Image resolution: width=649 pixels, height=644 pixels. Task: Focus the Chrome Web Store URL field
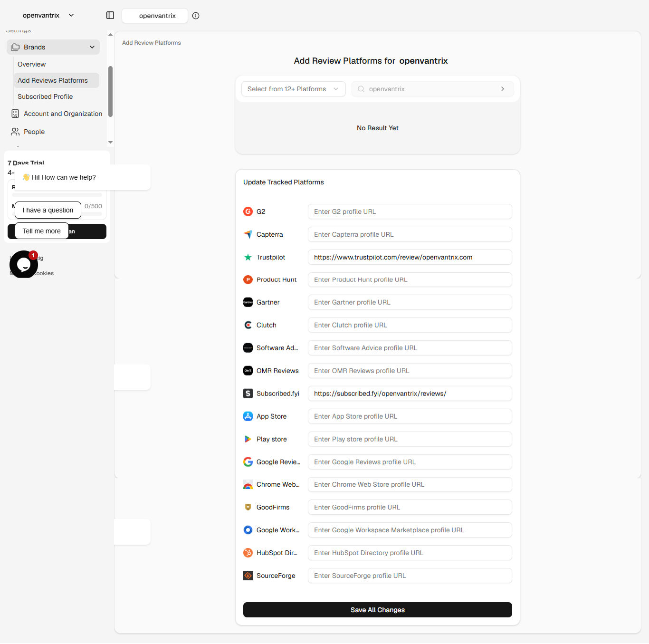410,484
